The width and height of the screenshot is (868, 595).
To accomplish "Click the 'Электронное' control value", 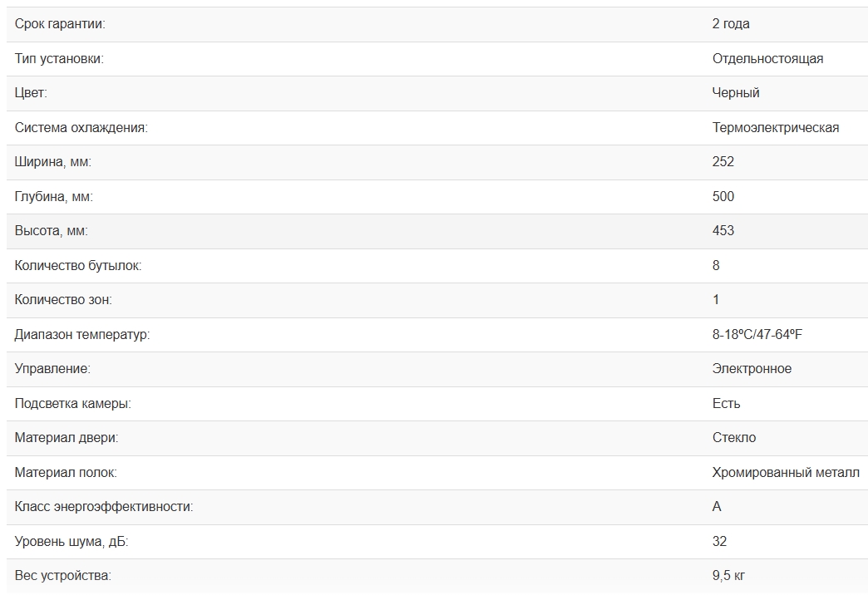I will [752, 368].
